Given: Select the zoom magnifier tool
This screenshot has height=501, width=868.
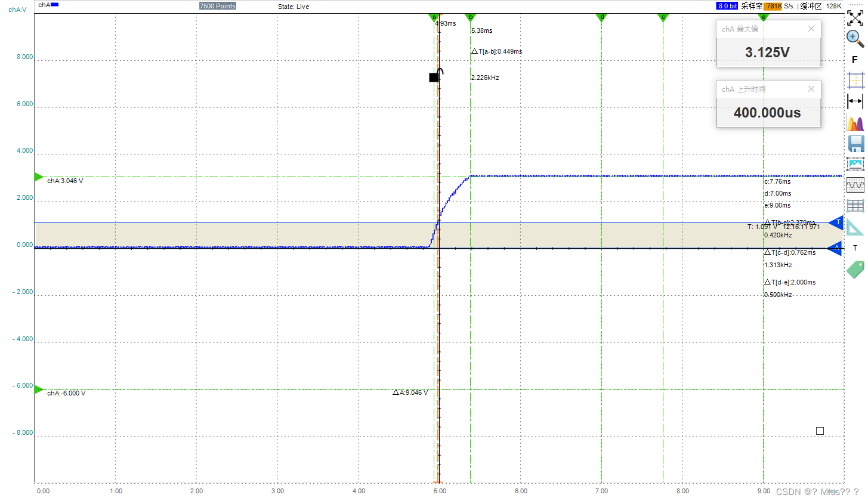Looking at the screenshot, I should [855, 38].
